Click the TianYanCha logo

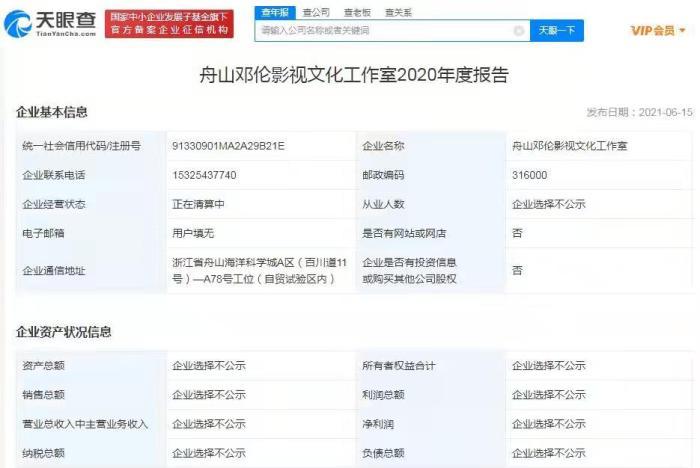coord(50,22)
